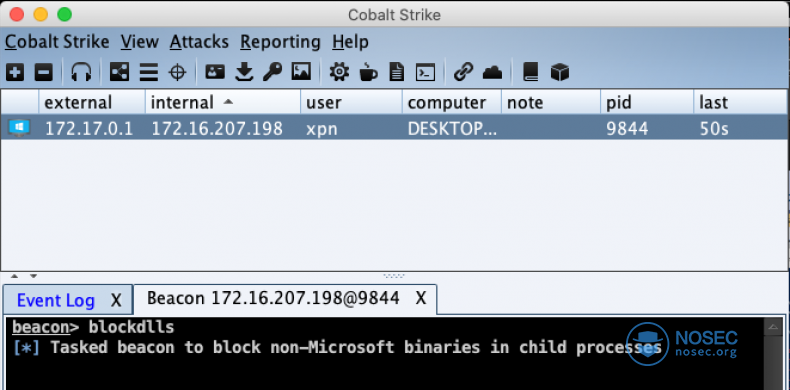This screenshot has width=790, height=390.
Task: Open the Attacks menu
Action: pyautogui.click(x=199, y=42)
